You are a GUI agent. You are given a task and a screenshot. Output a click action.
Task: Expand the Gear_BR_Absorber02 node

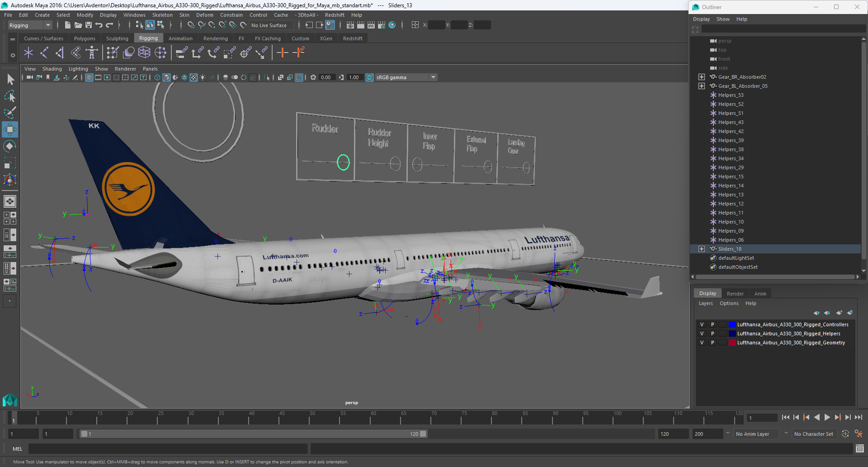(702, 77)
